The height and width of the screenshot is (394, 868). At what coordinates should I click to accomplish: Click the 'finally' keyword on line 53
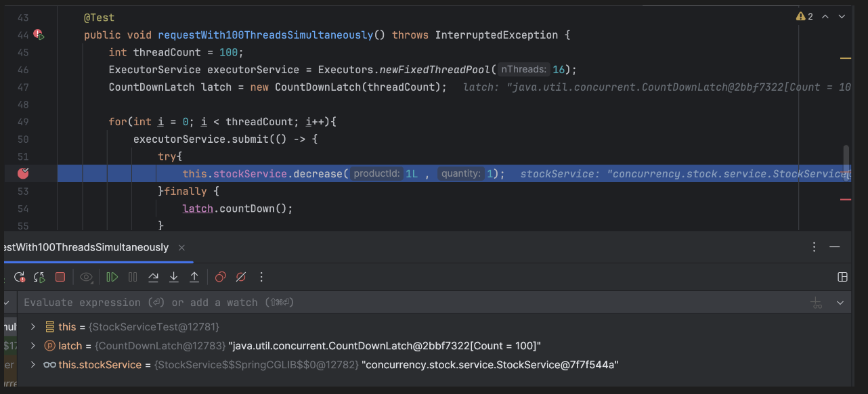point(186,192)
